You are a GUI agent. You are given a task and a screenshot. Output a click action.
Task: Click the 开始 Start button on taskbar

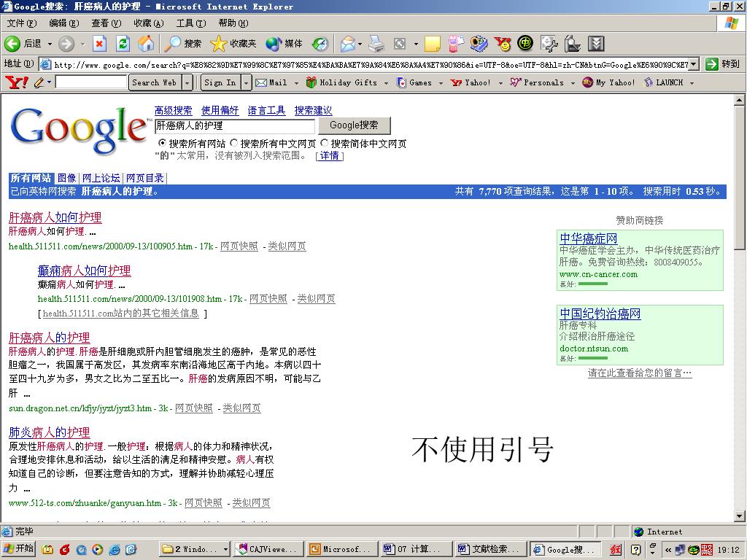tap(20, 549)
